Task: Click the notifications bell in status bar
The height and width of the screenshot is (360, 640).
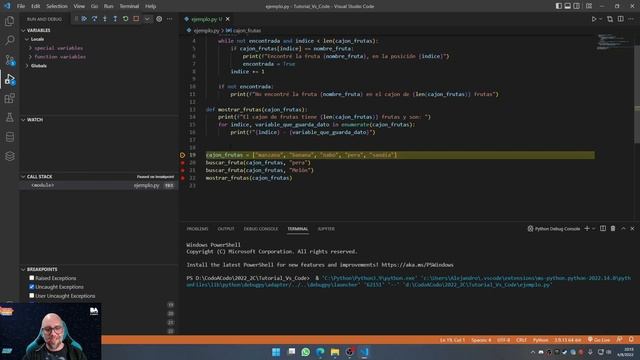Action: pyautogui.click(x=631, y=340)
